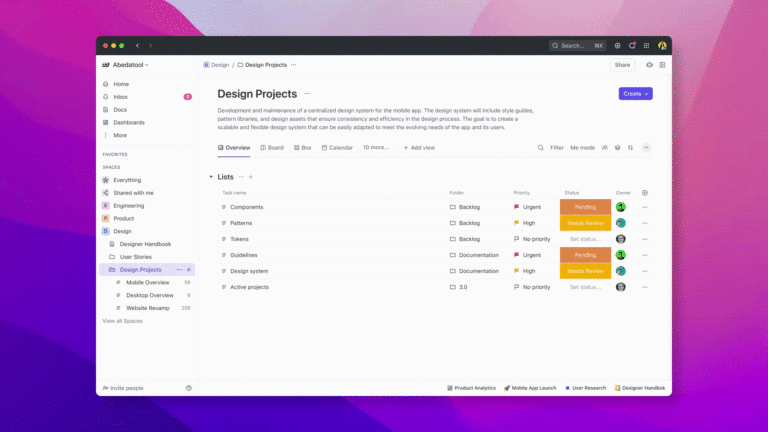
Task: Click the sidebar layout icon beside Share
Action: pyautogui.click(x=662, y=65)
